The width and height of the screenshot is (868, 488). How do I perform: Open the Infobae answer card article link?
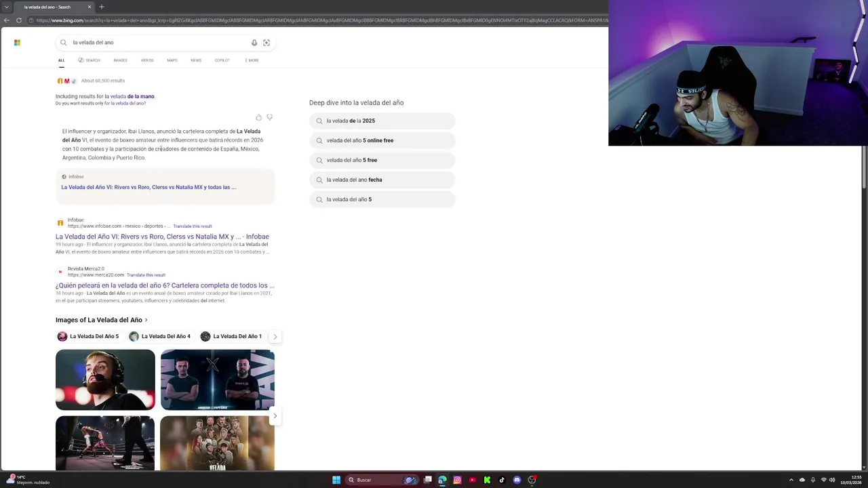click(x=149, y=187)
